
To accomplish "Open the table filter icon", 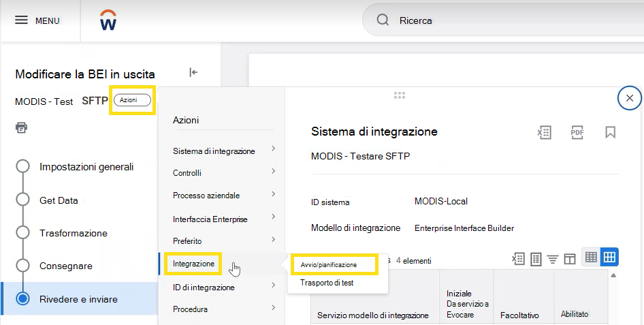I will 553,260.
